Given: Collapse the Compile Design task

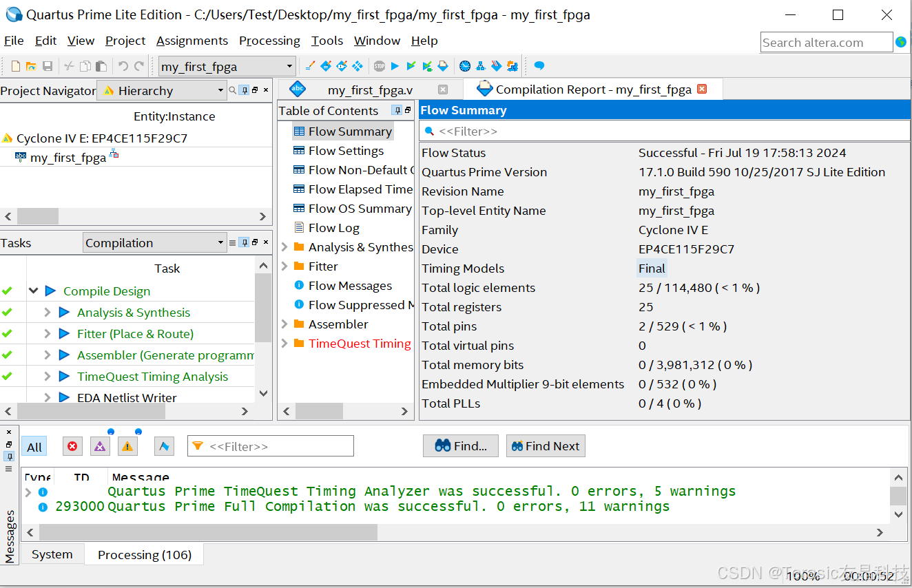Looking at the screenshot, I should (x=33, y=291).
